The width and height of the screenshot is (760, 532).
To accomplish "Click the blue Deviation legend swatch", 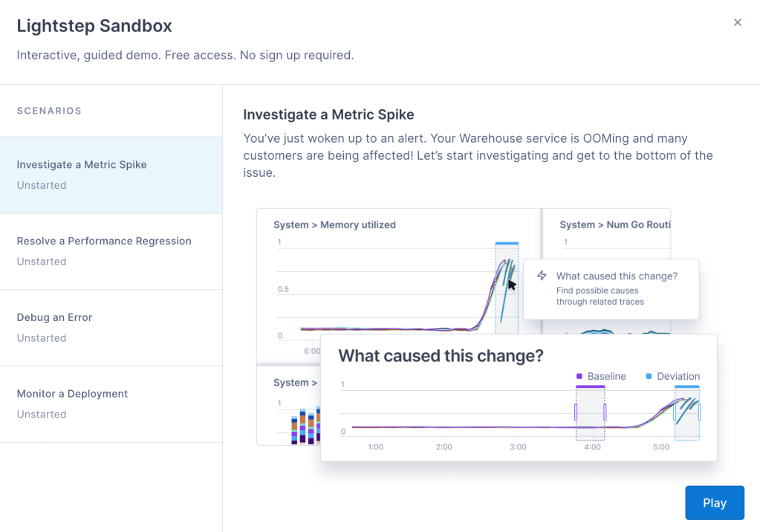I will tap(649, 377).
